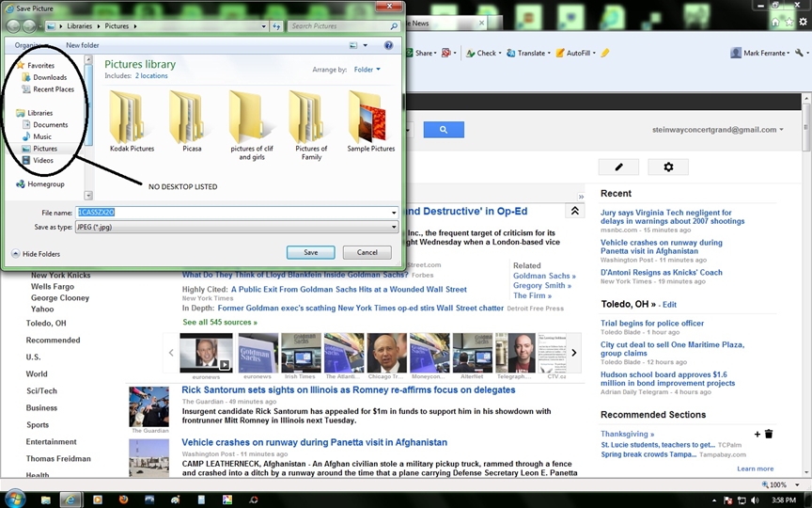Click Edit next to Toledo, OH
This screenshot has width=812, height=508.
669,305
